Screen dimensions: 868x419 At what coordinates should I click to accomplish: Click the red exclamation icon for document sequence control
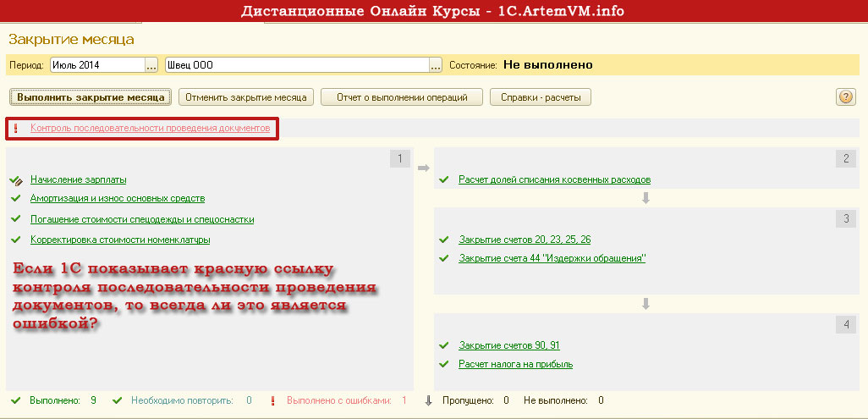[x=15, y=129]
